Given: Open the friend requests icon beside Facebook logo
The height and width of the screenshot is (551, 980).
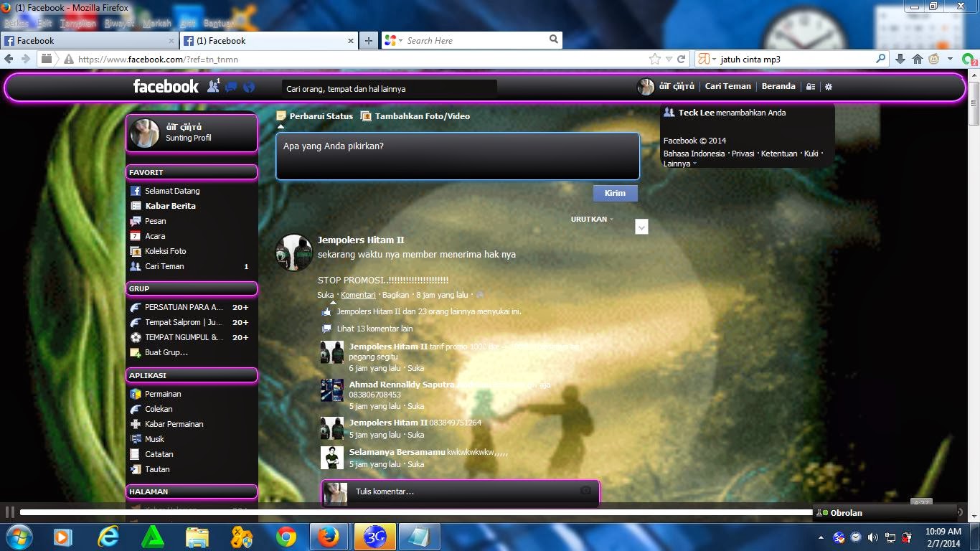Looking at the screenshot, I should (x=213, y=86).
